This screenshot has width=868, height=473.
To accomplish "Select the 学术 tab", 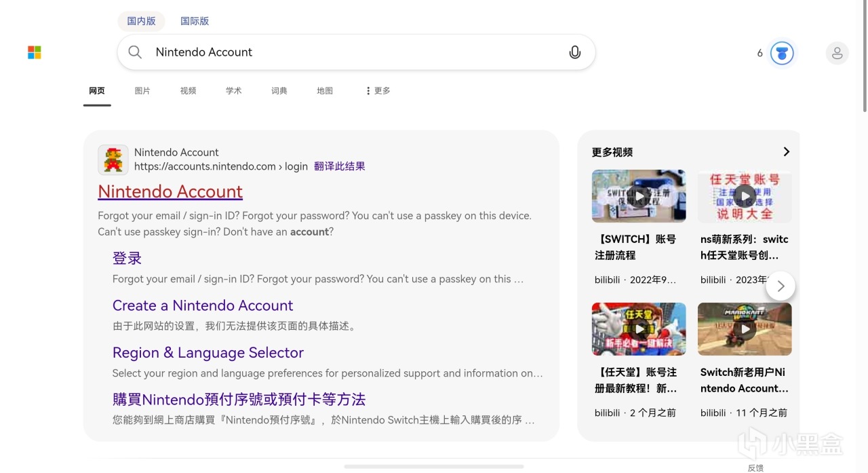I will point(233,91).
